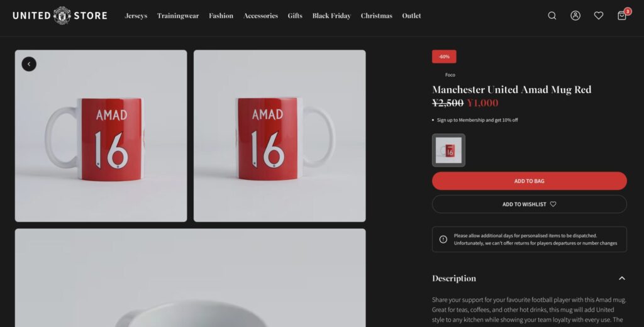Open the Accessories menu
The height and width of the screenshot is (327, 644).
coord(260,16)
